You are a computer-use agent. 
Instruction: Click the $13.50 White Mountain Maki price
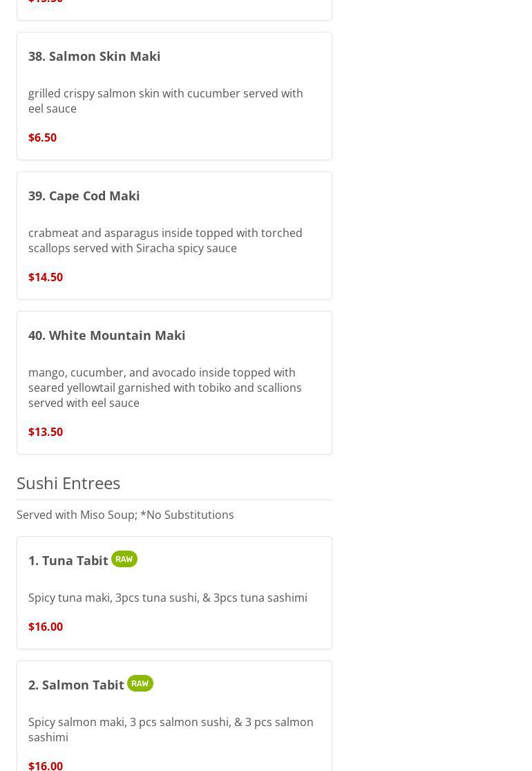tap(46, 432)
